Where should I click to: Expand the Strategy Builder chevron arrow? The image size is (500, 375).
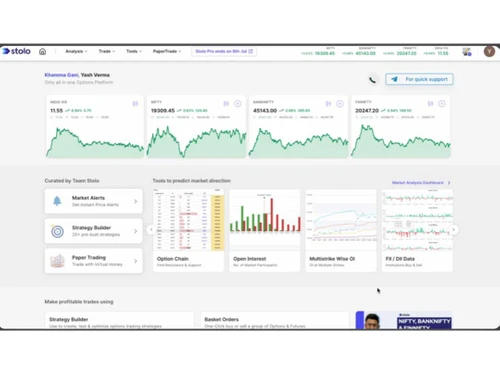pos(135,231)
